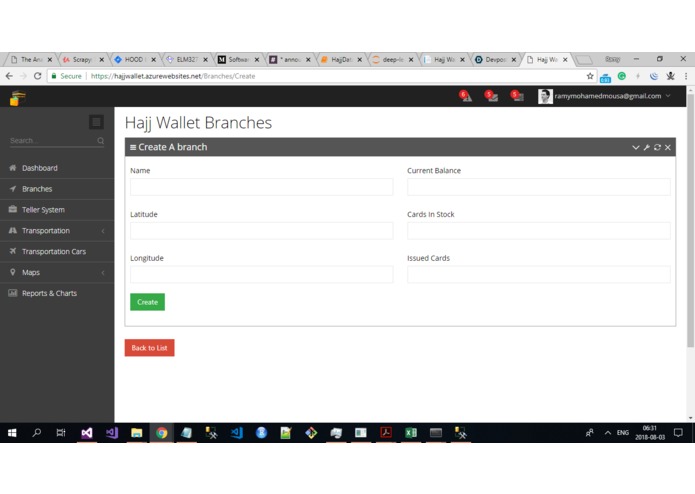Bookmark this page with the star icon
Screen dimensions: 695x494
click(x=590, y=76)
